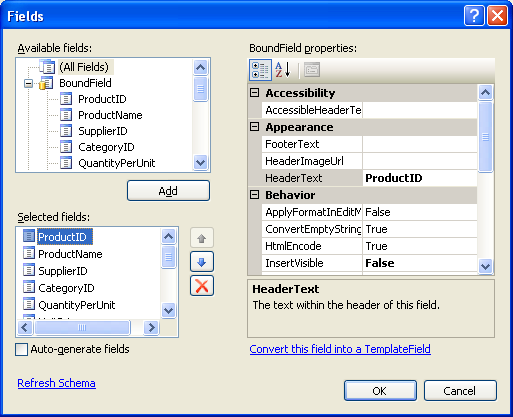513x417 pixels.
Task: Click icon beside CategoryID in Available fields
Action: [x=66, y=147]
